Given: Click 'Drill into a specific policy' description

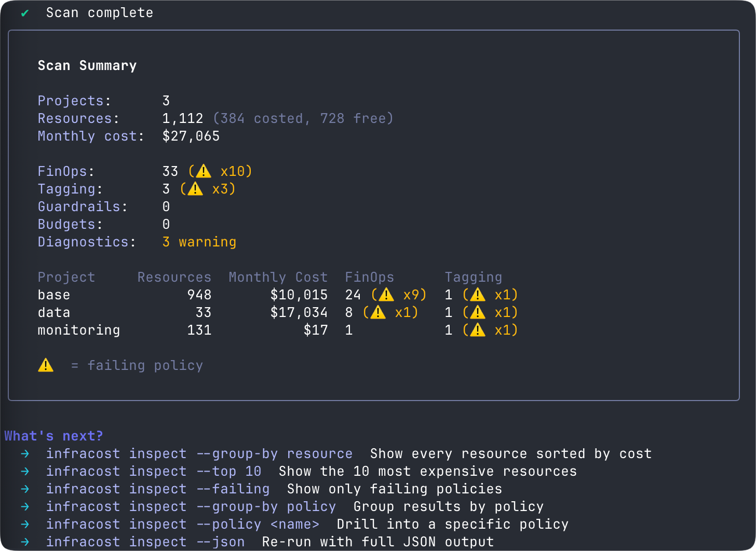Looking at the screenshot, I should coord(453,525).
